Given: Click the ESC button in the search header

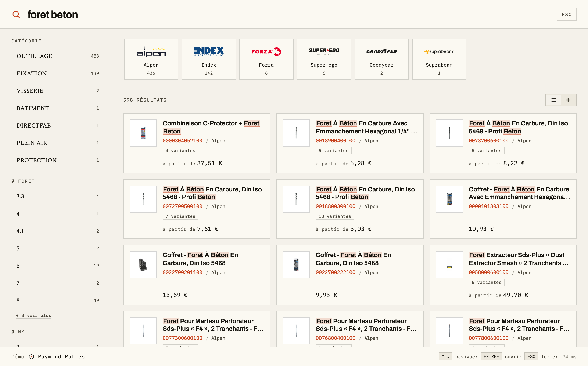Looking at the screenshot, I should point(566,15).
